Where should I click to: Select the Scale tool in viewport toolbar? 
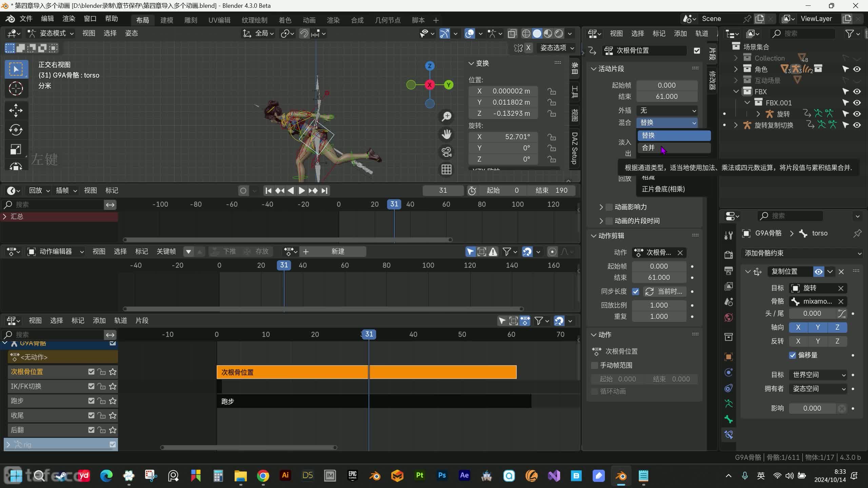click(x=16, y=149)
